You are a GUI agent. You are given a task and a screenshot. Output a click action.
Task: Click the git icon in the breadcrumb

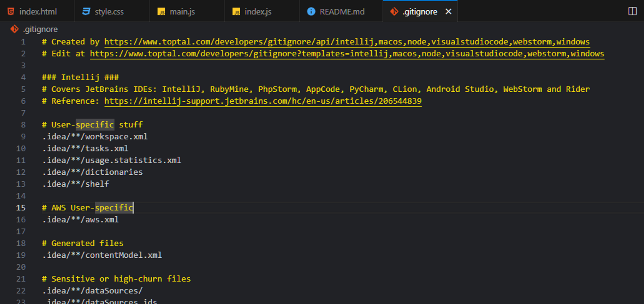[x=14, y=29]
